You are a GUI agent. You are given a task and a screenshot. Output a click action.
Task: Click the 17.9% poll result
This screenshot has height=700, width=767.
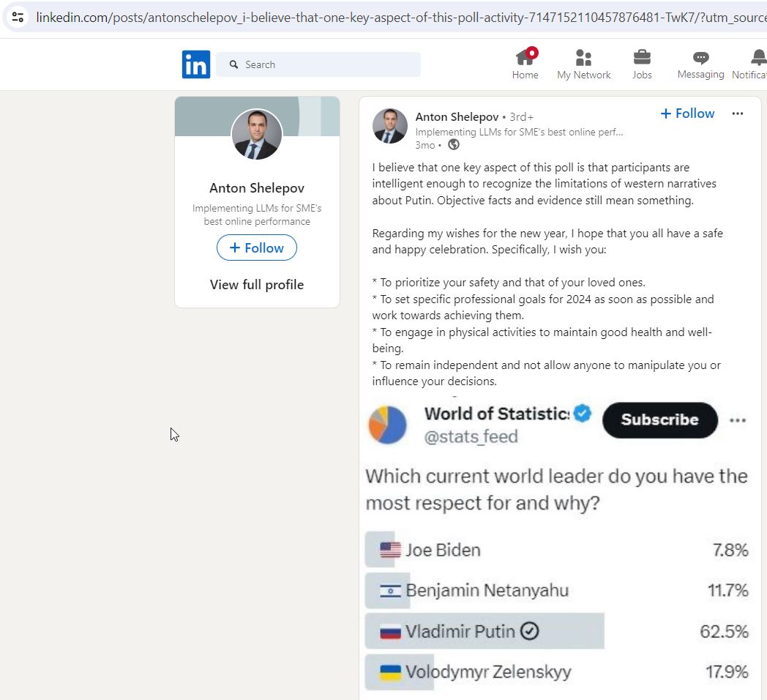click(727, 672)
